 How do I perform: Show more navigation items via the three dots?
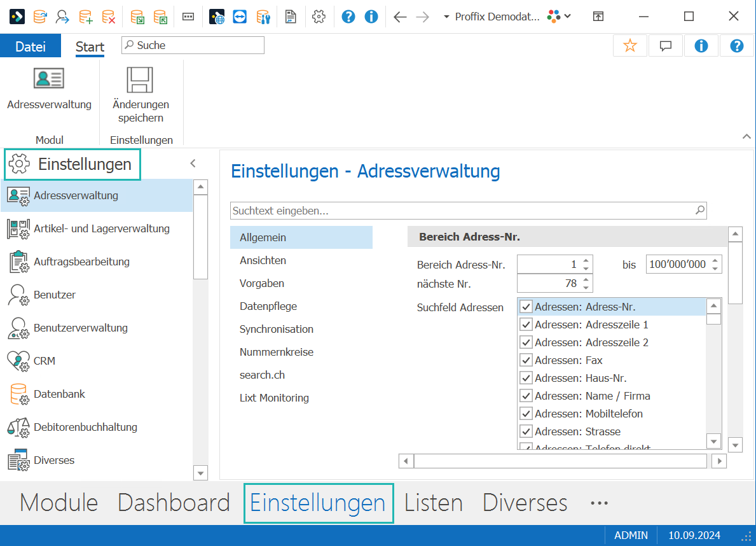coord(599,503)
